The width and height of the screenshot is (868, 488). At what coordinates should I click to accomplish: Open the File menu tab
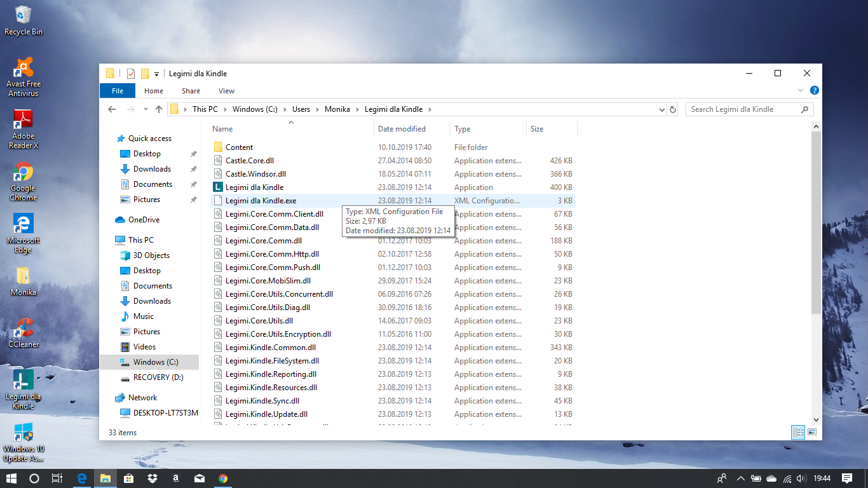click(118, 91)
